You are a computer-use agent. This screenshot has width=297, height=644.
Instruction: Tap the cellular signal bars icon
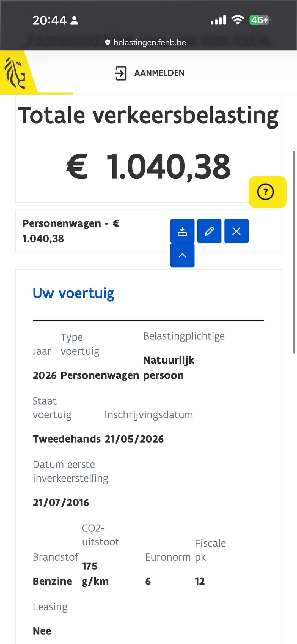point(218,20)
